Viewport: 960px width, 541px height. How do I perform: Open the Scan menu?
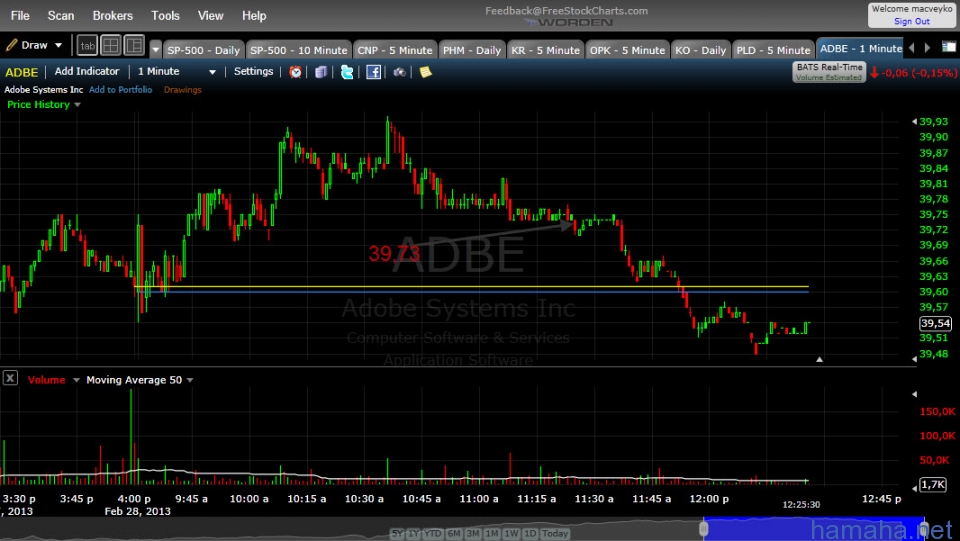coord(61,16)
